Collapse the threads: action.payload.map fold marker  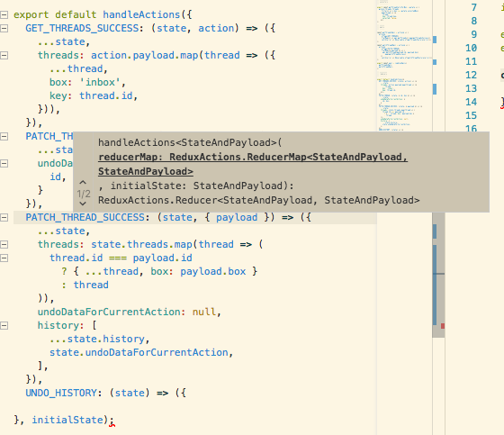coord(4,55)
